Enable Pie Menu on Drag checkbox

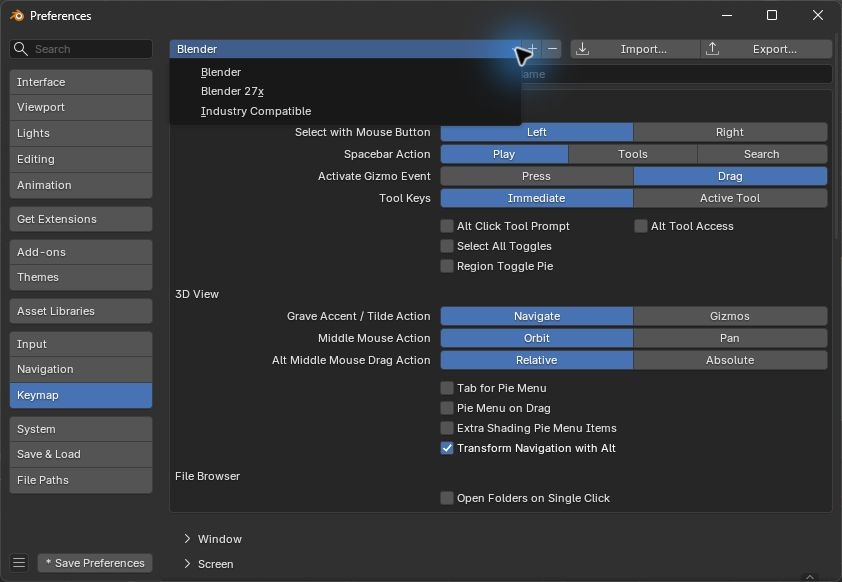tap(447, 408)
